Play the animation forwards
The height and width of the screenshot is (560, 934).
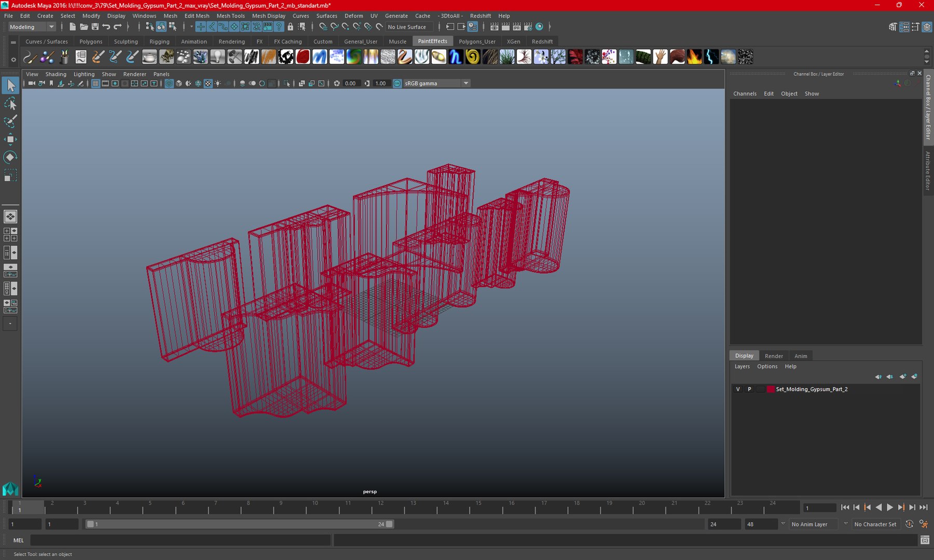pyautogui.click(x=890, y=508)
